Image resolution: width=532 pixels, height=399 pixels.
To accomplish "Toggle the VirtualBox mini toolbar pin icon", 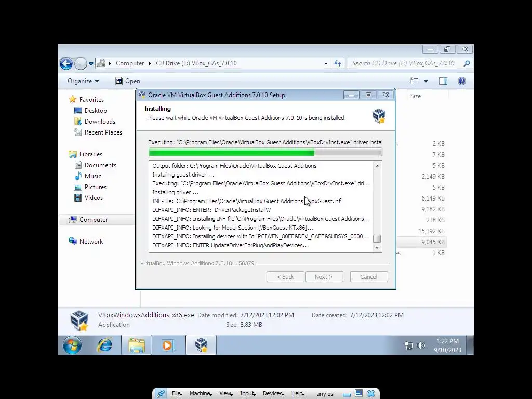I will click(x=161, y=394).
